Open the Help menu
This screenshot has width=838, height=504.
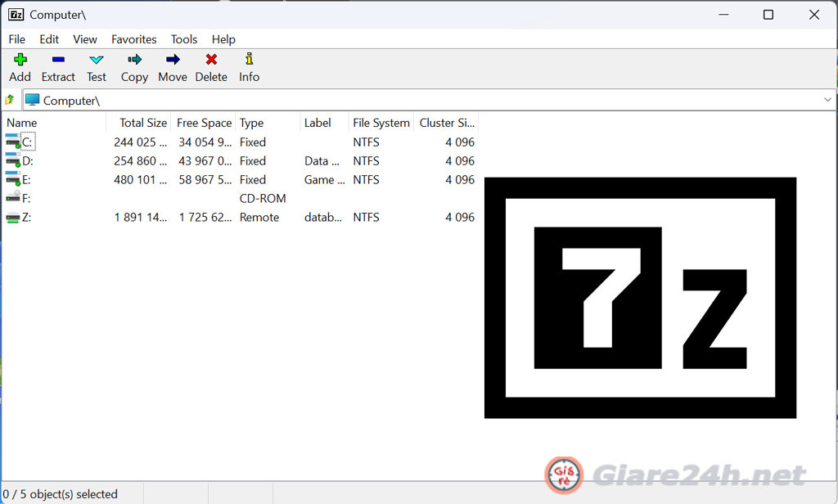tap(223, 38)
